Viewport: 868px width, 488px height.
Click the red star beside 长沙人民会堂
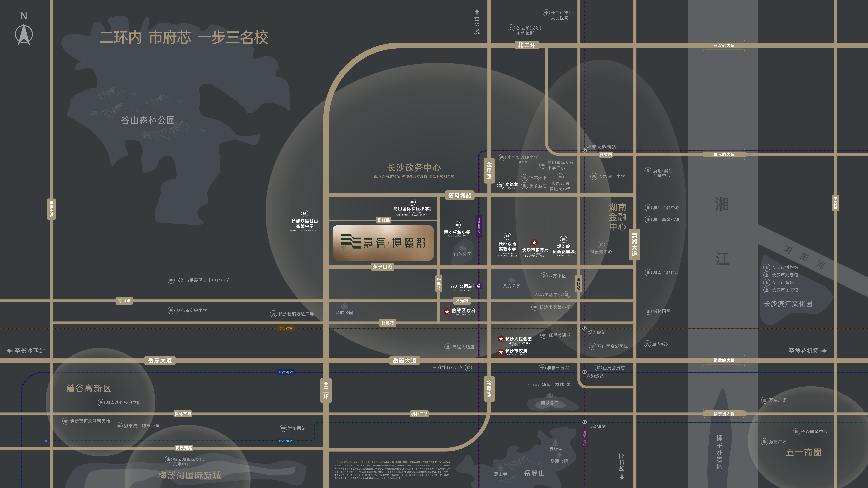click(501, 339)
